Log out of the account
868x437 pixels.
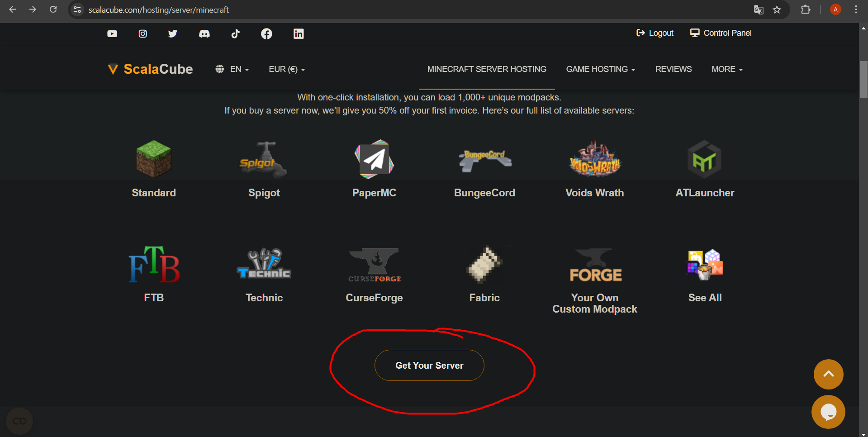click(655, 33)
